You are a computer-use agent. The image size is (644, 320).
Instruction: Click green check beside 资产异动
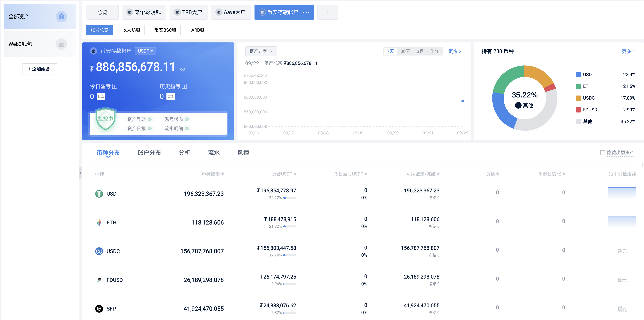150,120
